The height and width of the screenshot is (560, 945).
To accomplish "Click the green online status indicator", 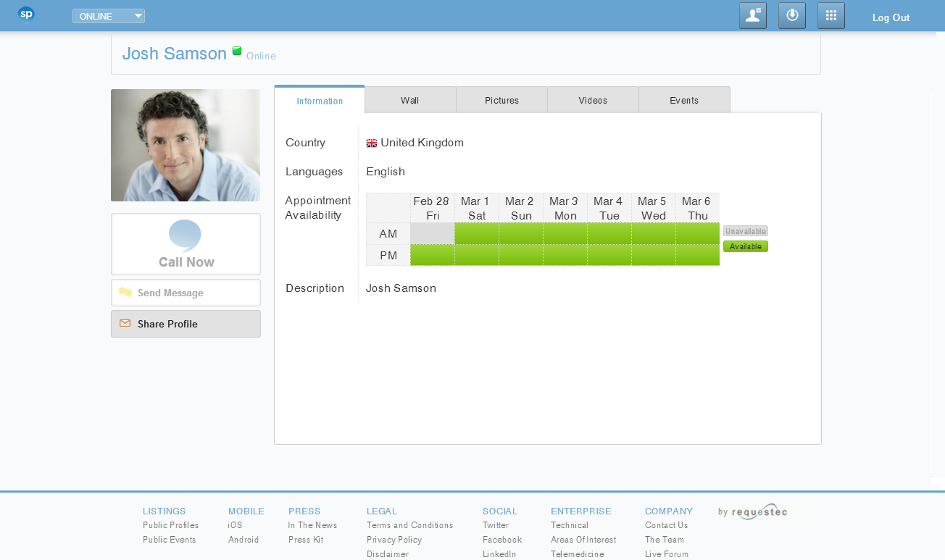I will pos(237,51).
